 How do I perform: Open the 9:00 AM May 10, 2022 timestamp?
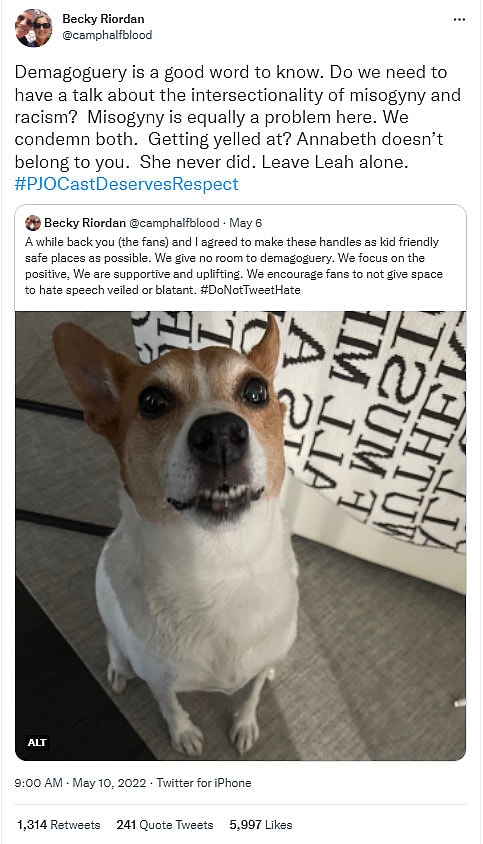tap(80, 783)
